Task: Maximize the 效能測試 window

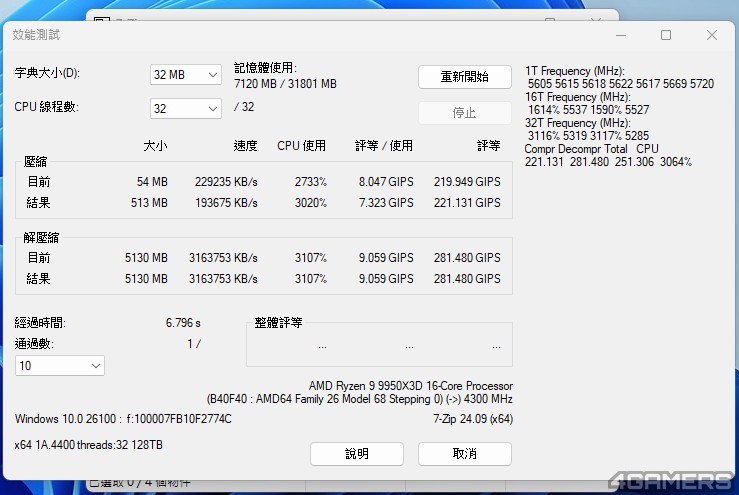Action: pyautogui.click(x=666, y=35)
